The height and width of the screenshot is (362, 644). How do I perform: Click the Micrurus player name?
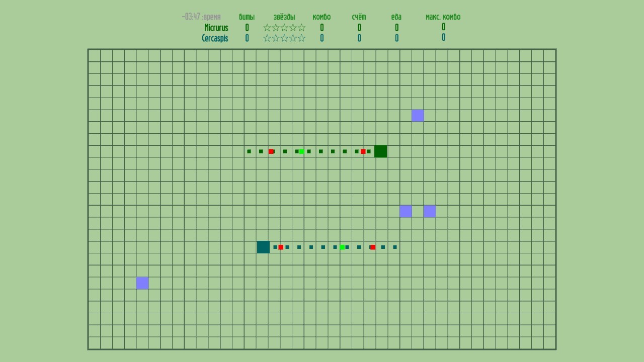click(x=216, y=28)
